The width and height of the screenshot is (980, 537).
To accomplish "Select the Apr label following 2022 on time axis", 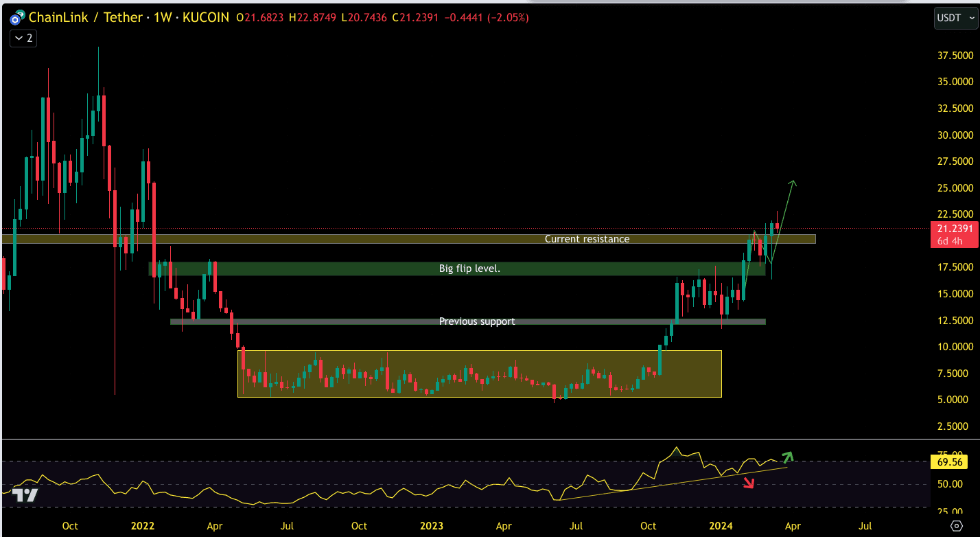I will 215,526.
